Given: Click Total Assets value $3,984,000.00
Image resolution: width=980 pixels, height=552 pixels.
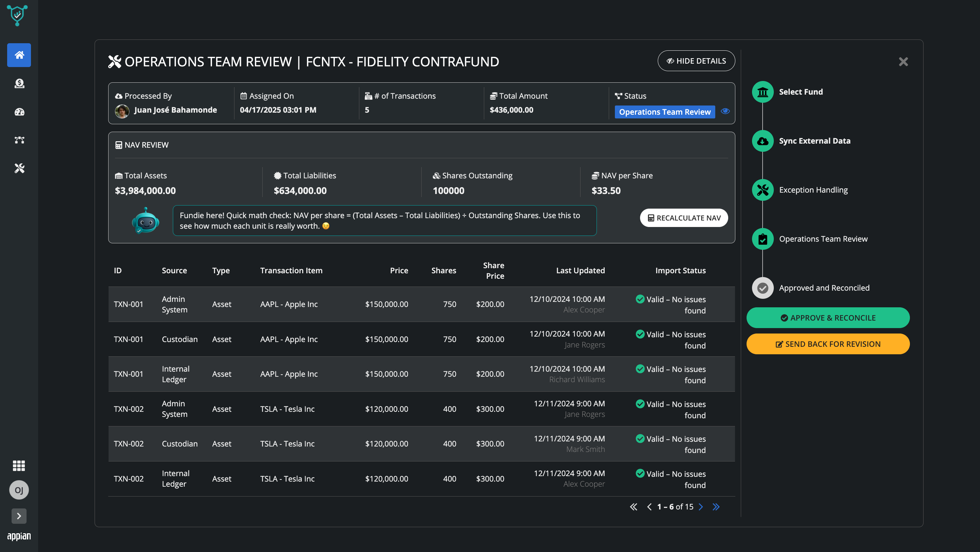Looking at the screenshot, I should [x=145, y=191].
